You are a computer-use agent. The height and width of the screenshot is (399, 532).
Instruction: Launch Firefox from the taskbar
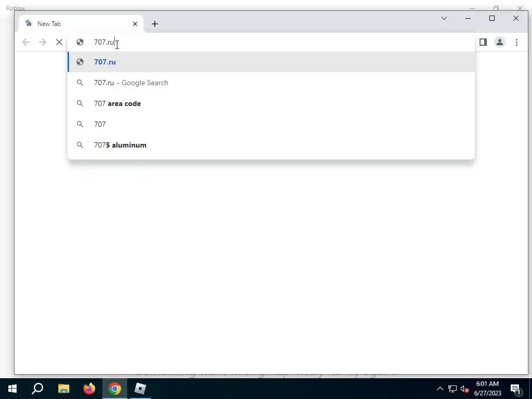tap(89, 389)
